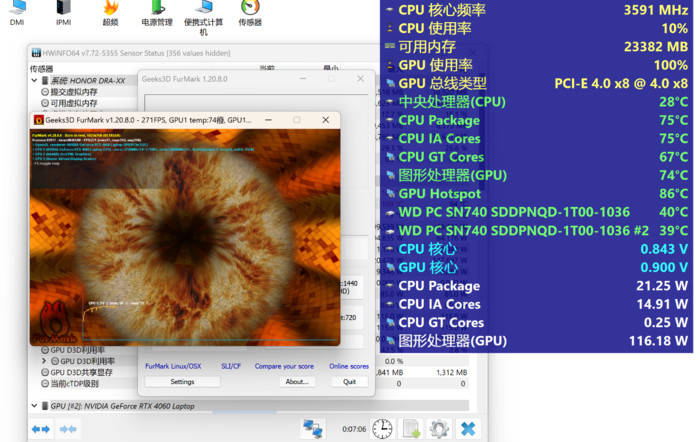Click the FurMark Quit button
This screenshot has width=700, height=442.
[x=350, y=382]
